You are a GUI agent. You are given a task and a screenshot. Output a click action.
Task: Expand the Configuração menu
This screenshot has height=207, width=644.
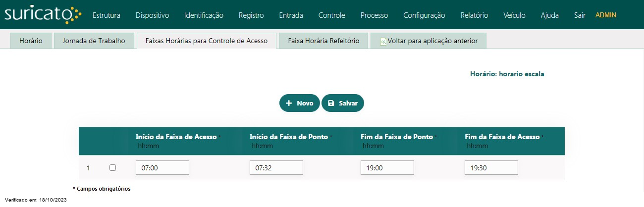424,15
